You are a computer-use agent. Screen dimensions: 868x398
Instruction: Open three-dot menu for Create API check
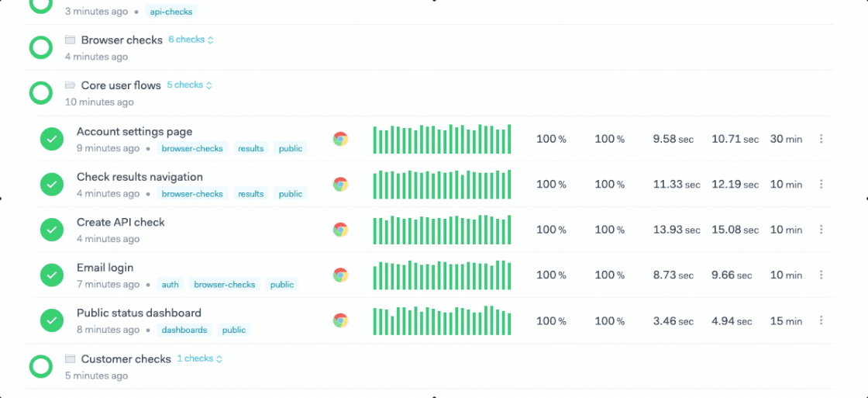[821, 230]
